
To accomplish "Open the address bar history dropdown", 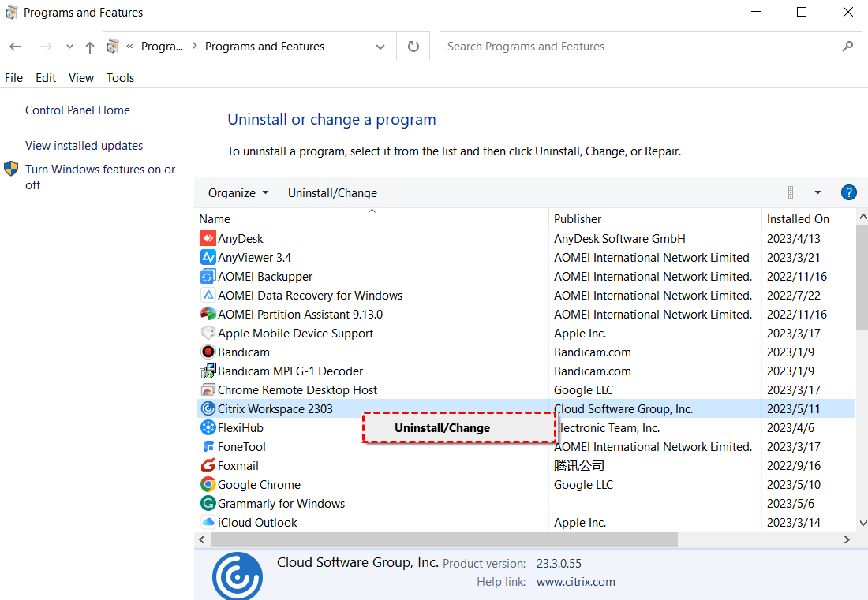I will point(381,47).
